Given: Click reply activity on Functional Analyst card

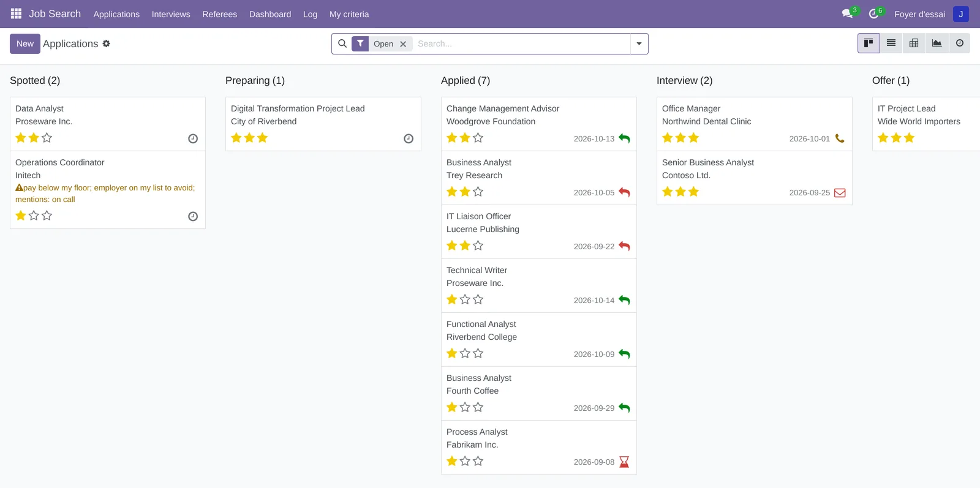Looking at the screenshot, I should 624,354.
